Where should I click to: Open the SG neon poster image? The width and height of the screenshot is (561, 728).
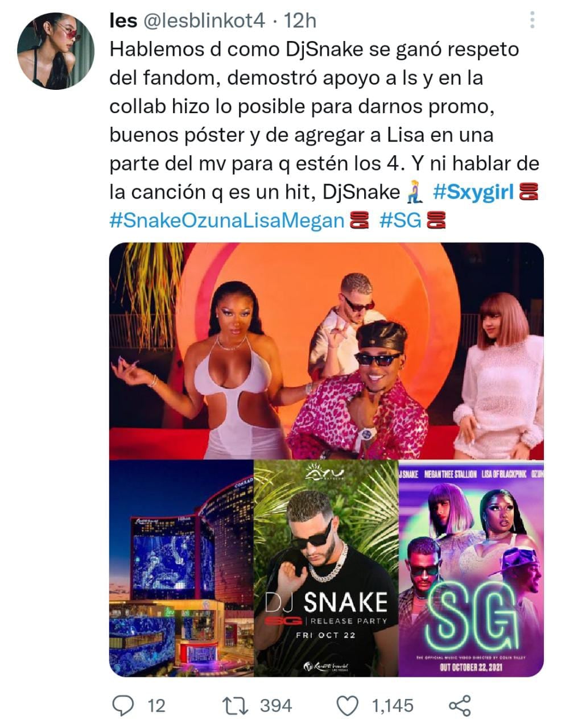coord(471,568)
